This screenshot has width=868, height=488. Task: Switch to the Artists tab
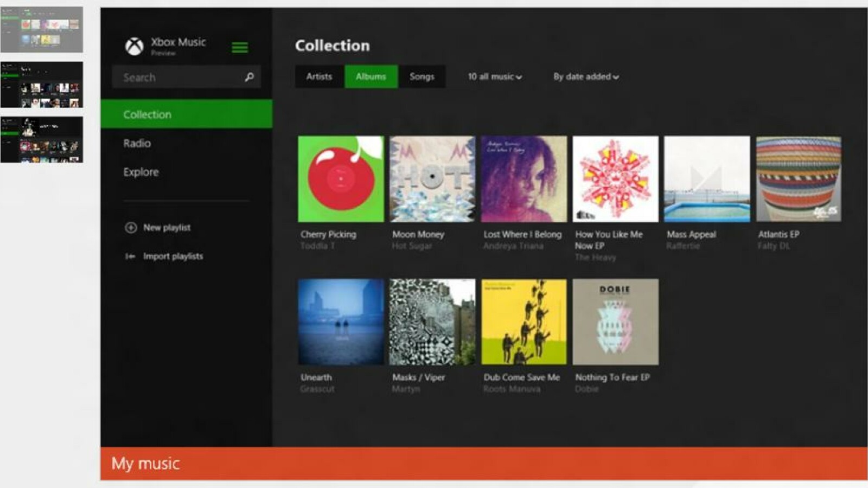(x=319, y=76)
